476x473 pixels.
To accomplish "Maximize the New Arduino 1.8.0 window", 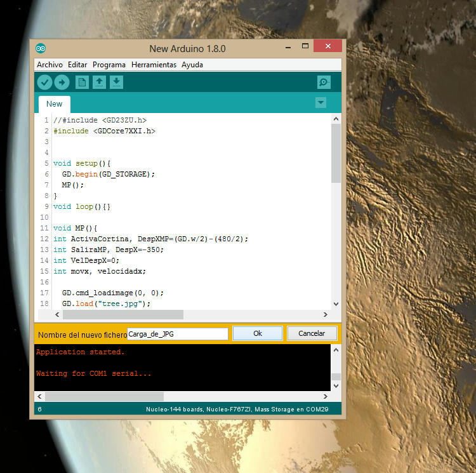I will pos(305,46).
